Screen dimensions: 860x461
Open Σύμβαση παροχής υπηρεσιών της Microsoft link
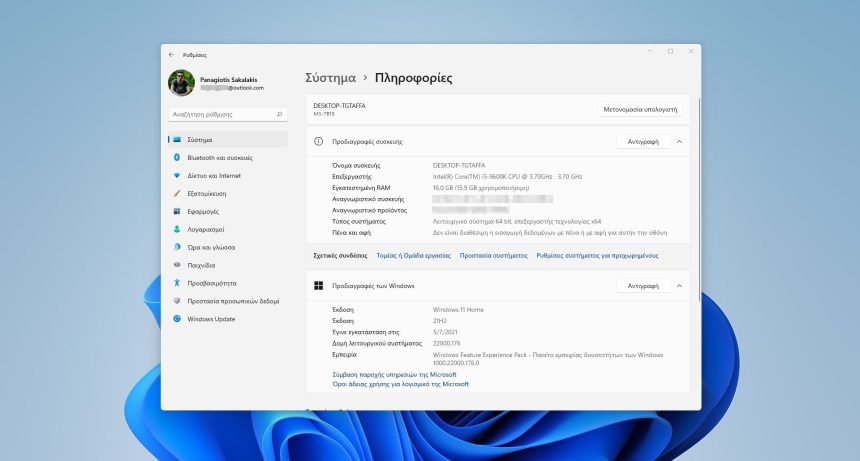click(x=394, y=375)
